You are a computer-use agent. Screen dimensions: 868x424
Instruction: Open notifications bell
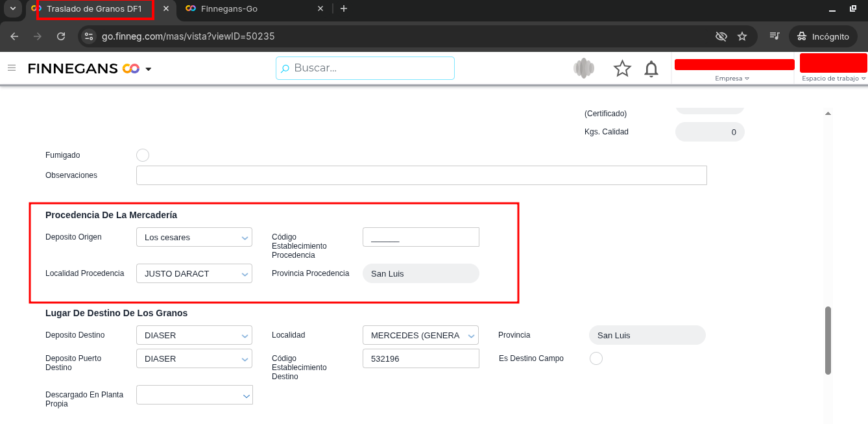tap(651, 68)
